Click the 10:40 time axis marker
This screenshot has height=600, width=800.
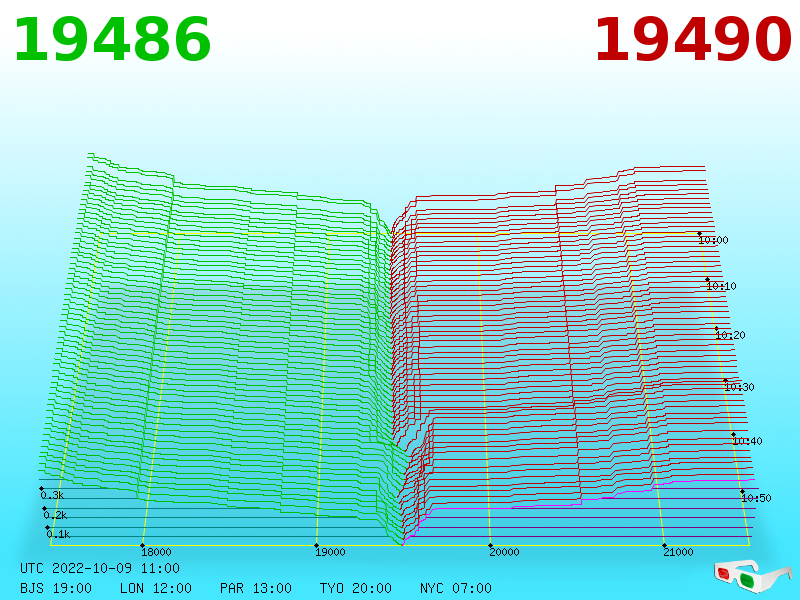pyautogui.click(x=747, y=441)
